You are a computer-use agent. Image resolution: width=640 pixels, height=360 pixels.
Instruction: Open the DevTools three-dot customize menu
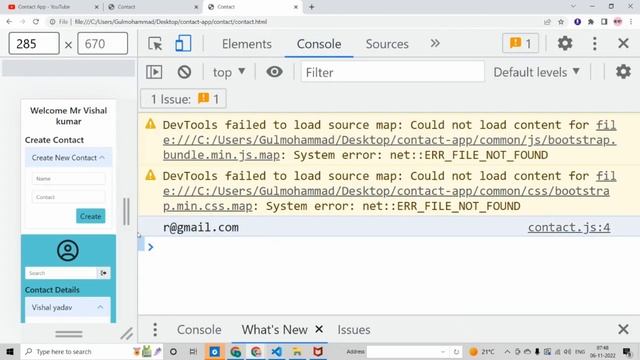tap(594, 43)
